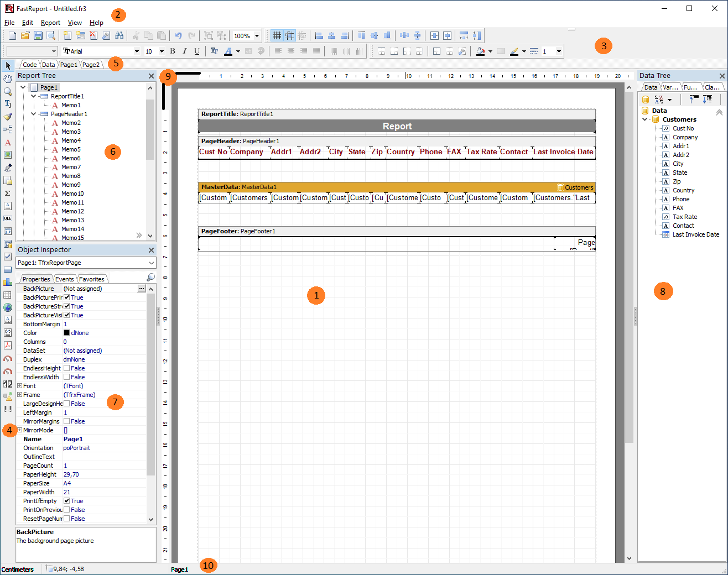Select the Edit Text tool
The width and height of the screenshot is (728, 575).
tap(8, 104)
